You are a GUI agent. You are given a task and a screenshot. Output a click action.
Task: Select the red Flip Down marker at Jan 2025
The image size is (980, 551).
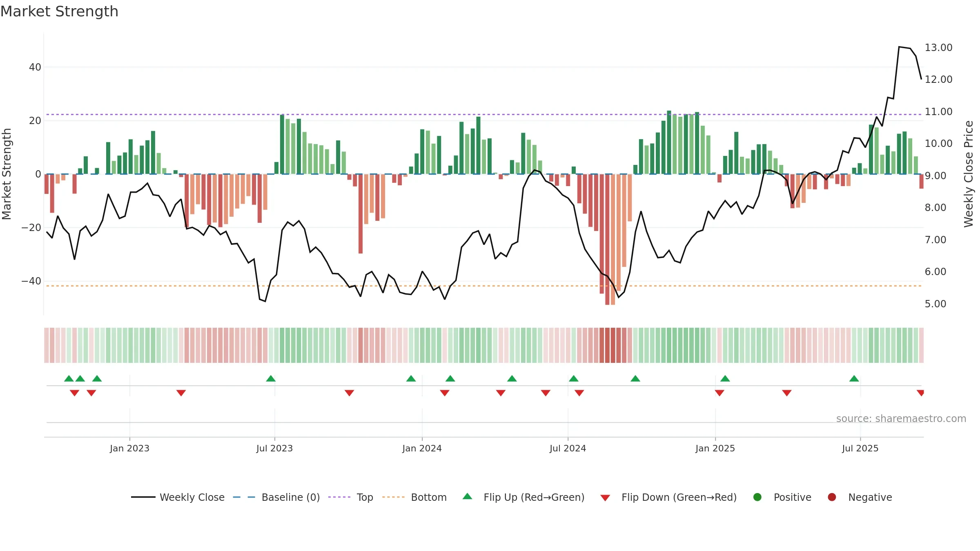[719, 393]
